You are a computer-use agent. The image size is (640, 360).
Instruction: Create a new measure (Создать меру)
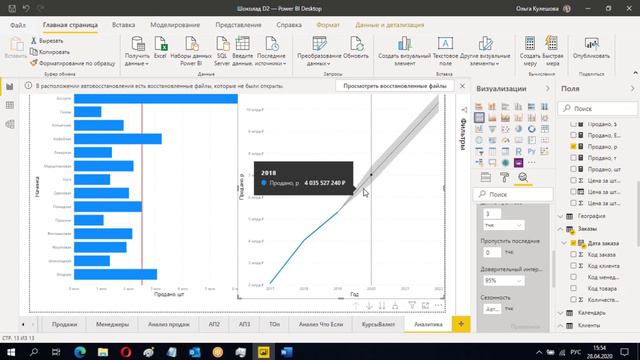click(530, 51)
